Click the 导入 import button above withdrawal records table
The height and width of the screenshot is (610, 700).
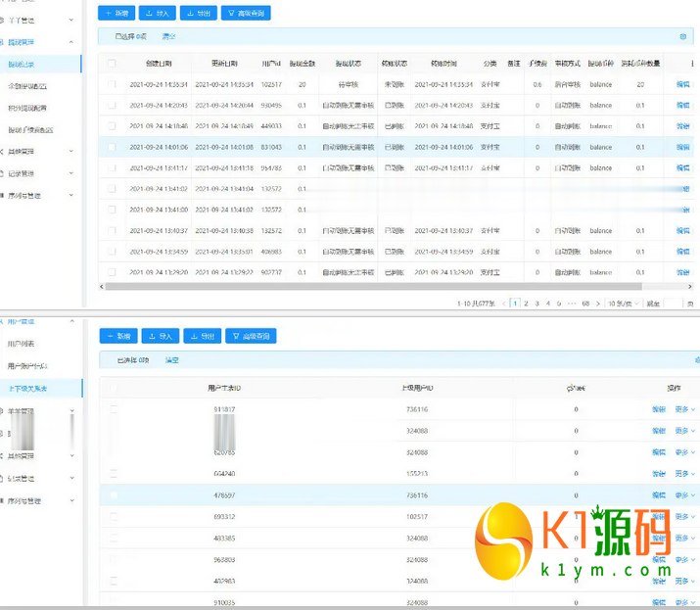(x=158, y=14)
